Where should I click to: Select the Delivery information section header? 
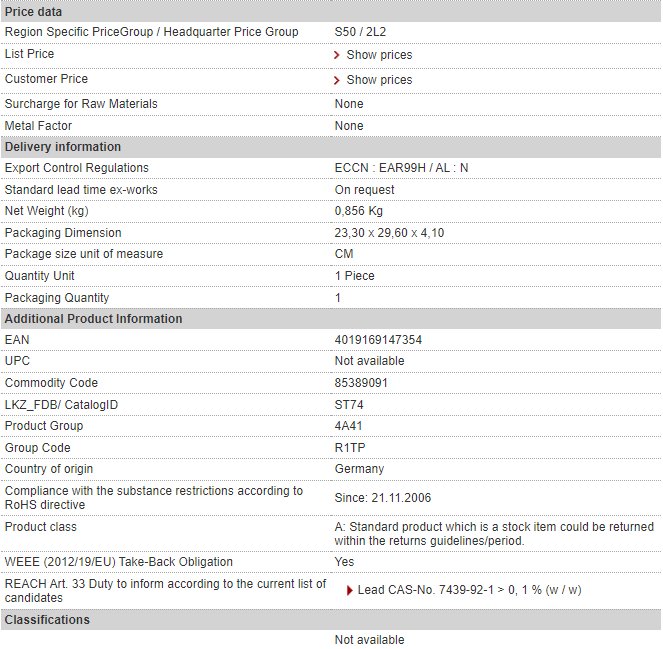click(331, 147)
